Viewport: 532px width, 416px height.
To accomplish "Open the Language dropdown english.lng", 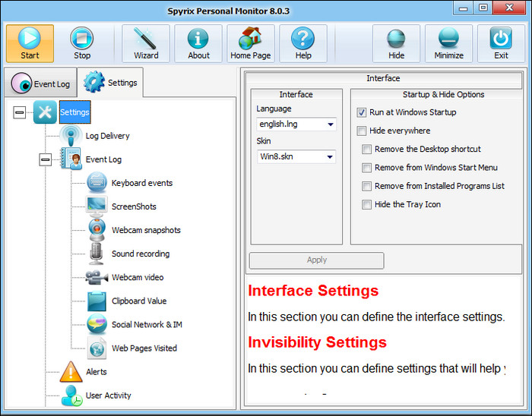I will pyautogui.click(x=296, y=124).
